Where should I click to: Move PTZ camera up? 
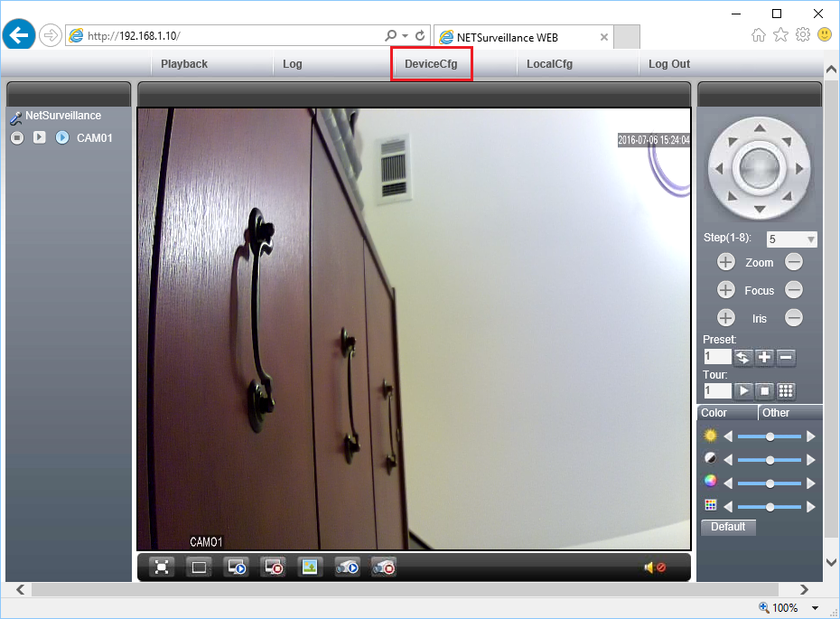760,128
